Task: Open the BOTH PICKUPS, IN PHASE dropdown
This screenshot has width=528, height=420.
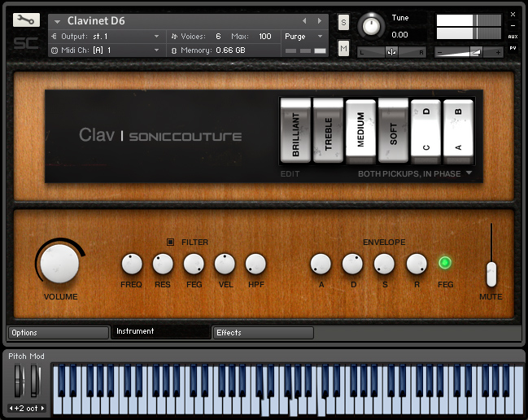Action: coord(415,174)
